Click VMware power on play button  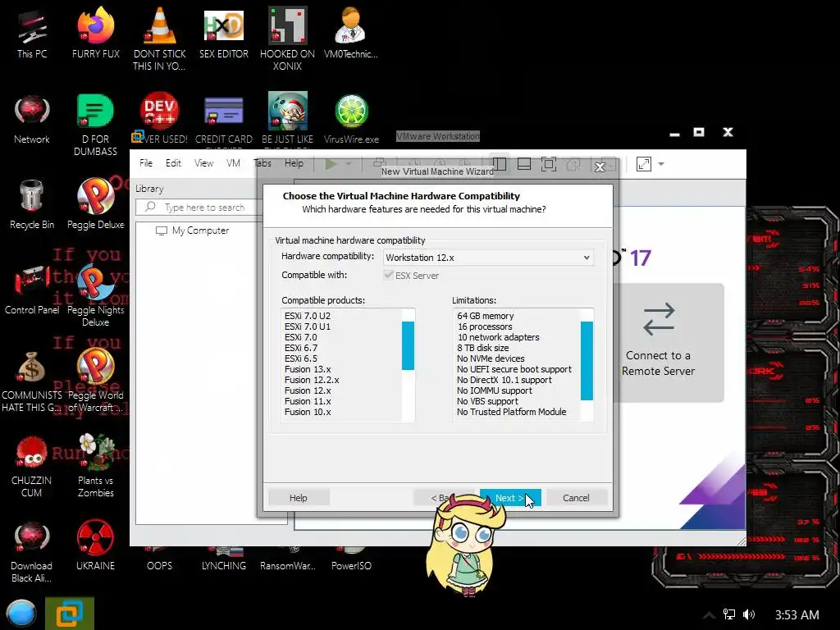pos(331,164)
